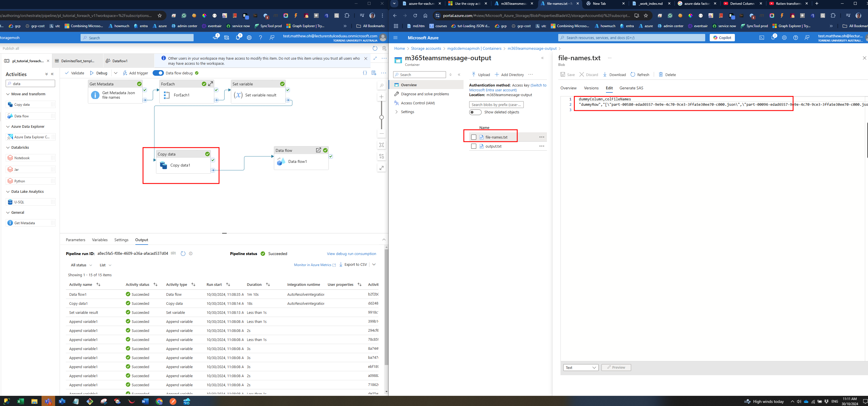
Task: Click the Validate button
Action: (x=74, y=73)
